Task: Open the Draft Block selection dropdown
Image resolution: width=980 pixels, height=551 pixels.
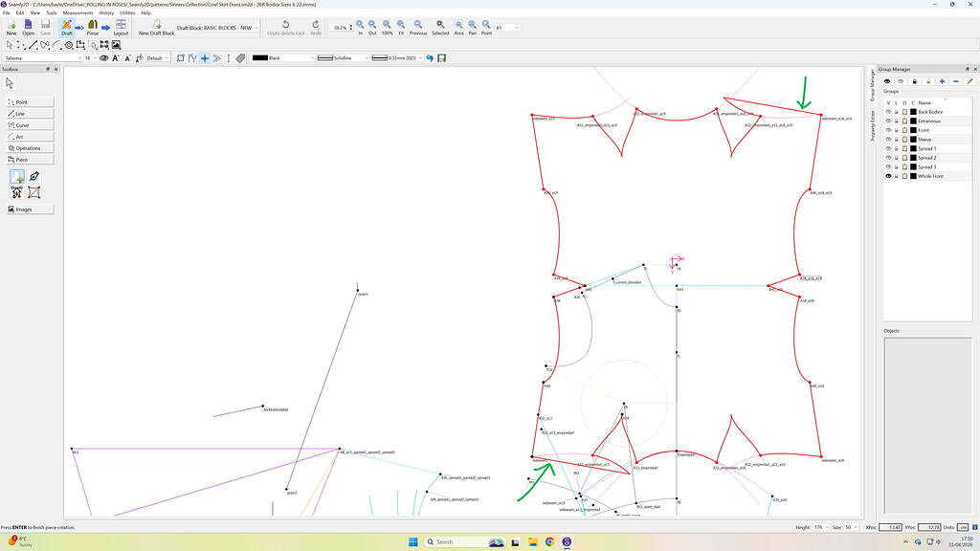Action: (x=258, y=28)
